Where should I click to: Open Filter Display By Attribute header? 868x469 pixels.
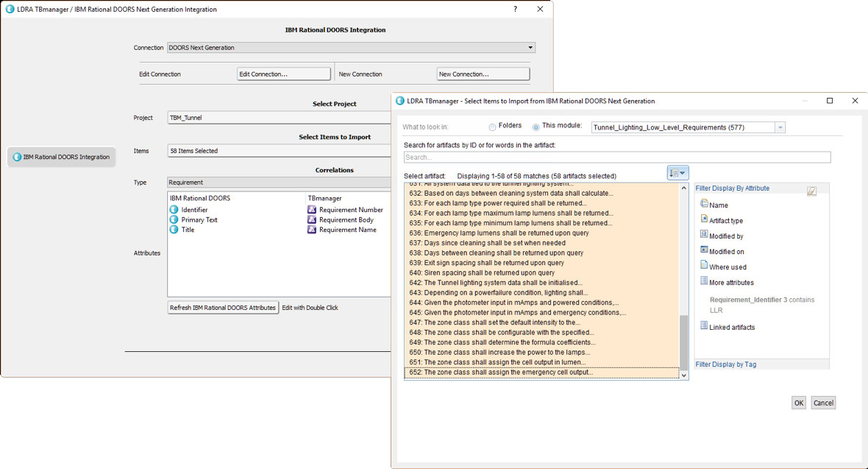tap(733, 188)
